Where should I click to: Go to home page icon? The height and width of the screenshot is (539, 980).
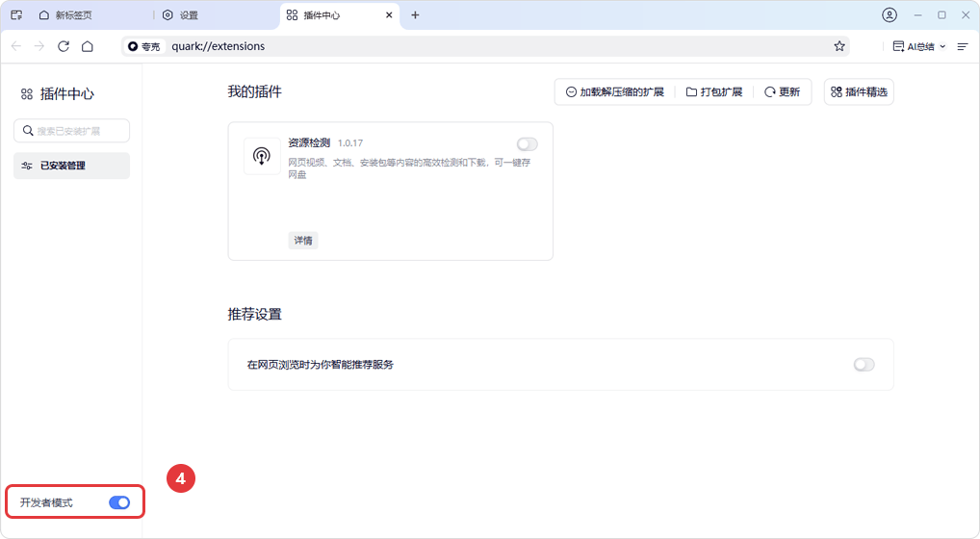point(88,46)
